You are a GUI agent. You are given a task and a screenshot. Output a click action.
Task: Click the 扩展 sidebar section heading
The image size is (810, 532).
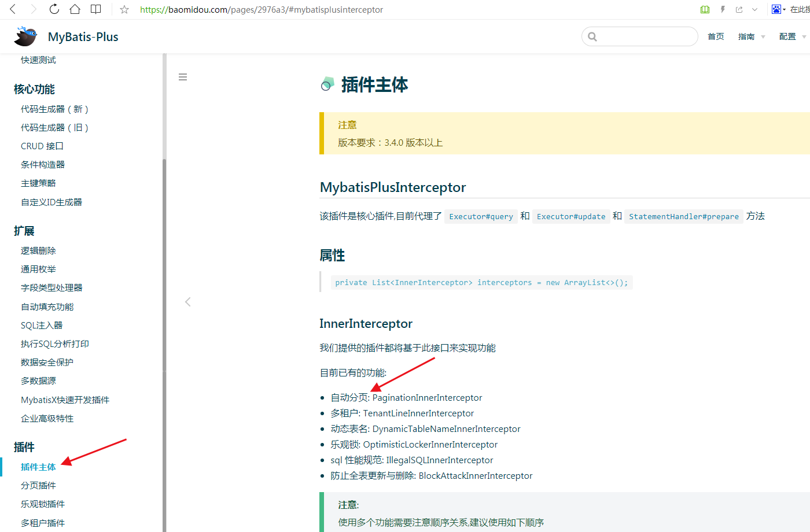[24, 231]
